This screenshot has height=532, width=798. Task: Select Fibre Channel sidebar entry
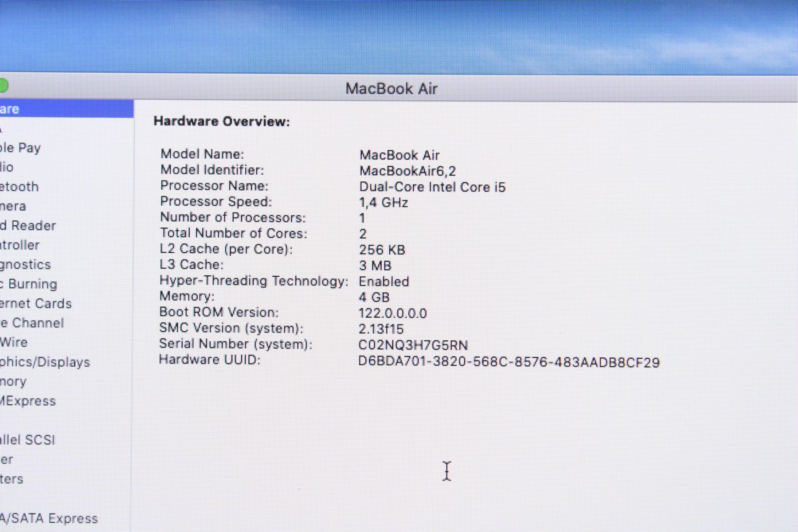(x=32, y=323)
